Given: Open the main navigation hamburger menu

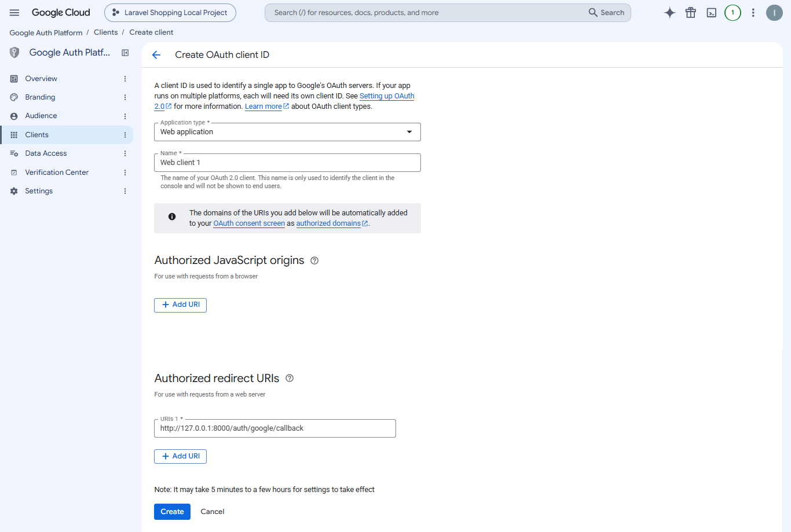Looking at the screenshot, I should [x=14, y=13].
